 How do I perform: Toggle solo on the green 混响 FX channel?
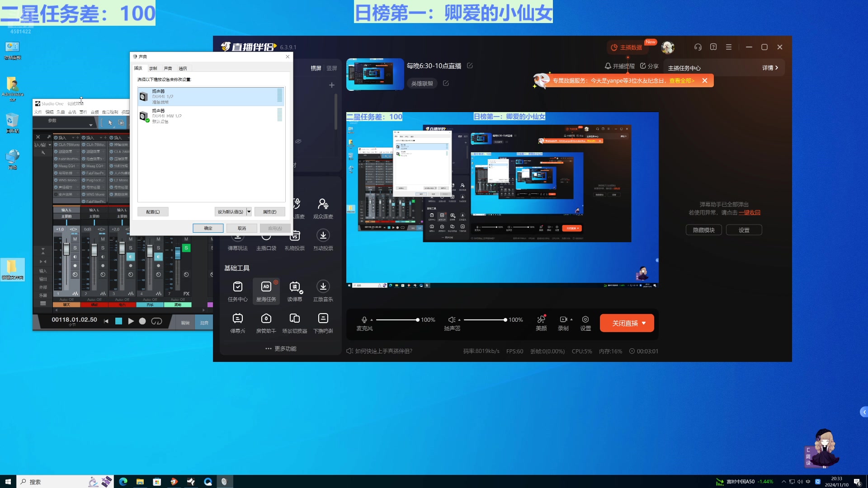click(x=186, y=248)
